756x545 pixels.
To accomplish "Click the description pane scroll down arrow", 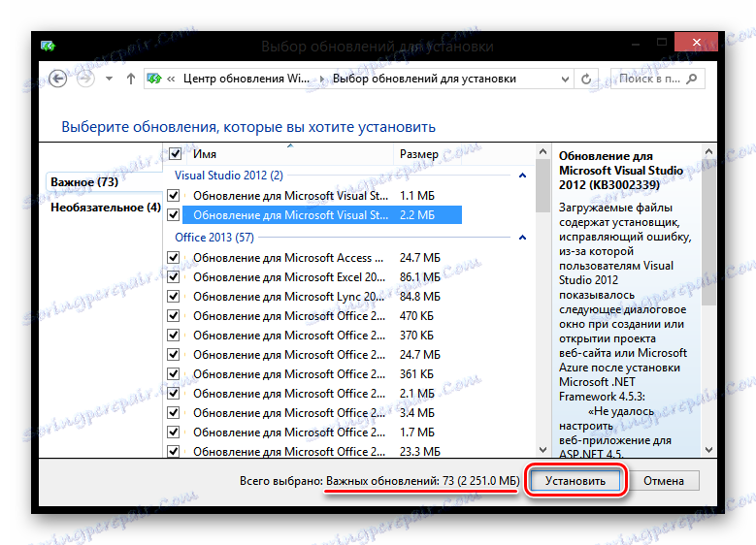I will point(708,450).
